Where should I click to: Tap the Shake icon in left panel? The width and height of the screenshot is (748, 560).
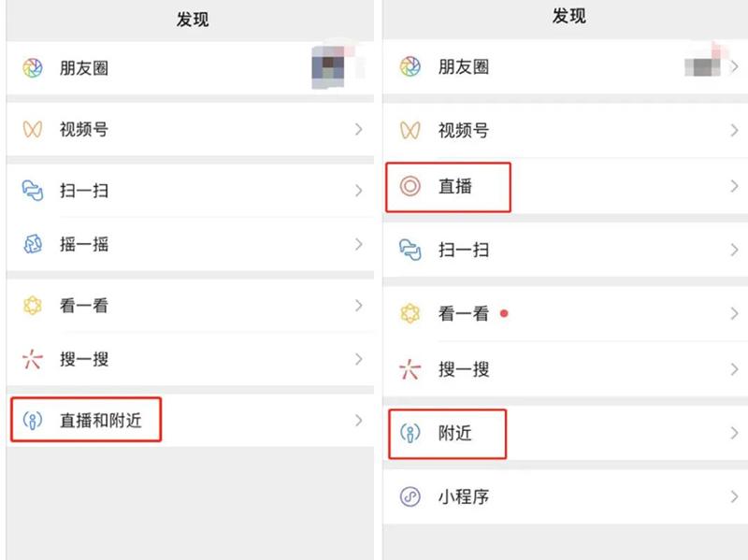[x=33, y=245]
